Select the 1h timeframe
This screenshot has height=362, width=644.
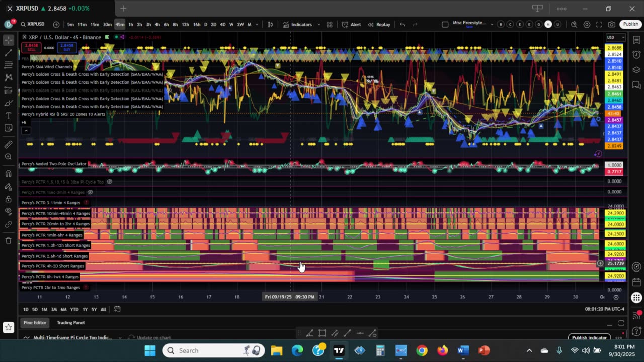[131, 24]
